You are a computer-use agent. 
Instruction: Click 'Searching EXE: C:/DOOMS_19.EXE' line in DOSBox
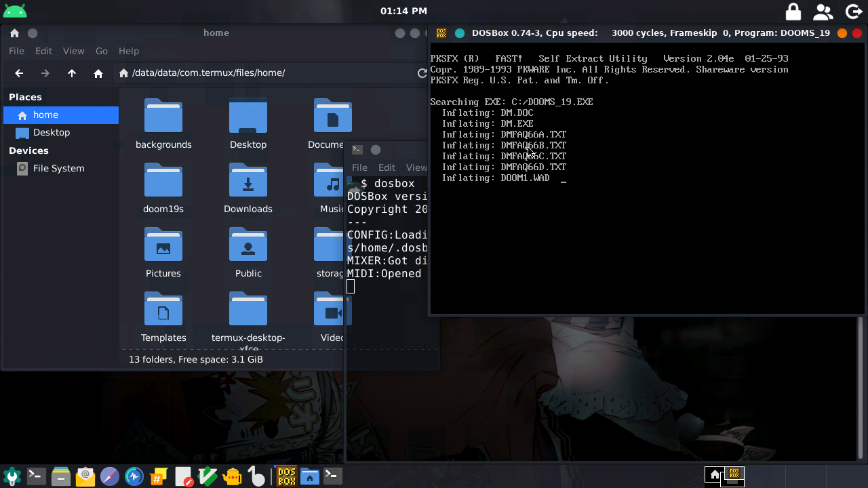511,102
